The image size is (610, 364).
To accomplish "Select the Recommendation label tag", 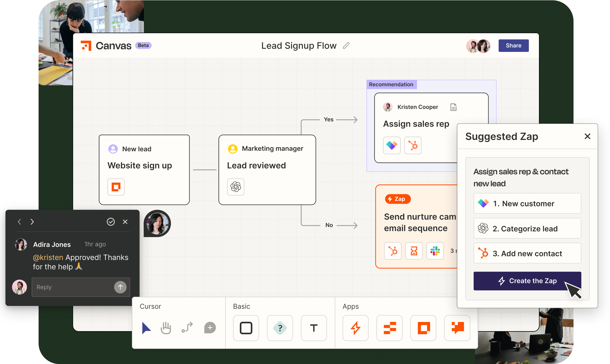I will click(x=391, y=84).
